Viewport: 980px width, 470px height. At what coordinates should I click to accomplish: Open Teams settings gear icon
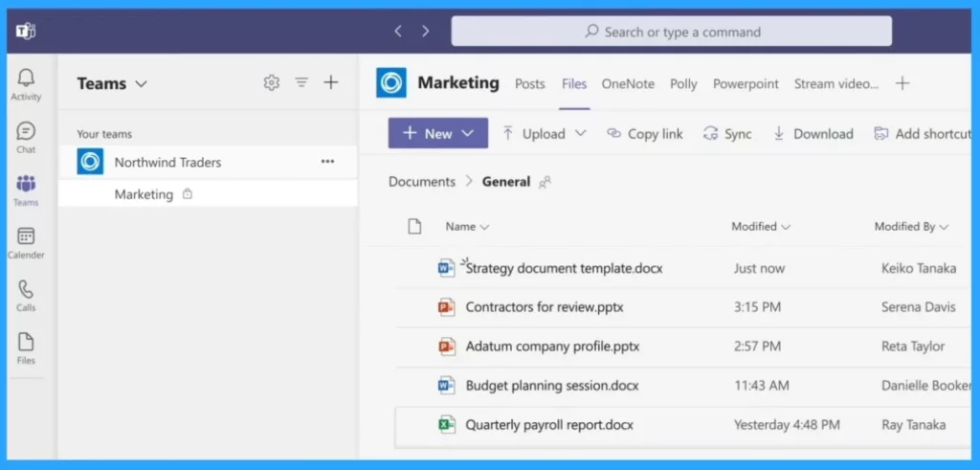[x=271, y=82]
